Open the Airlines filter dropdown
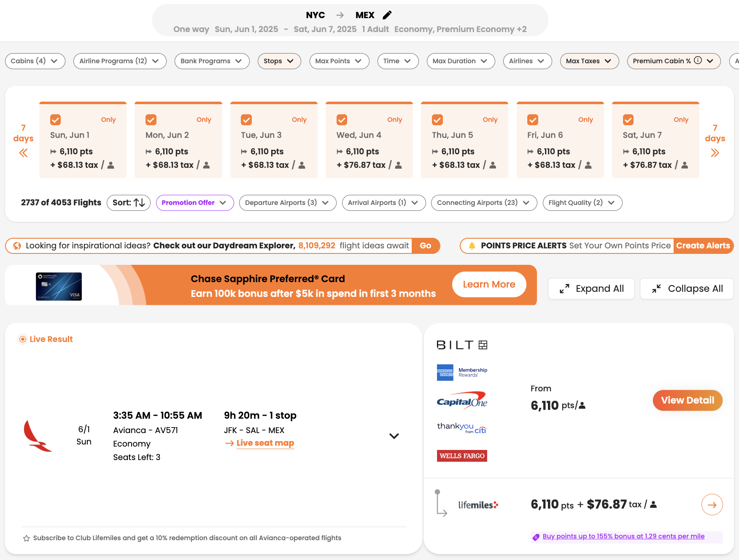The image size is (739, 560). [x=527, y=61]
